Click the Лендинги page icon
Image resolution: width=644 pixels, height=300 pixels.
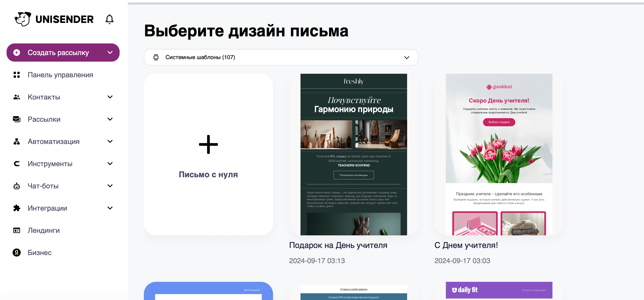coord(17,230)
